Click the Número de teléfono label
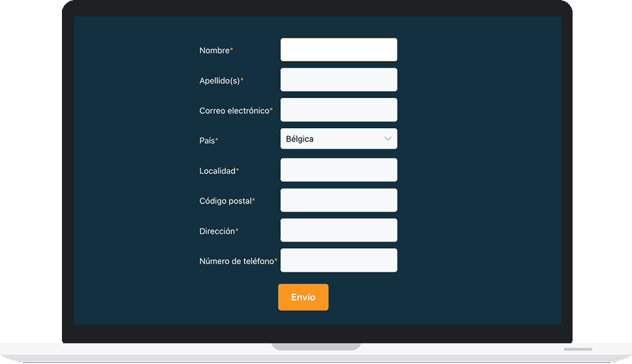Image resolution: width=632 pixels, height=364 pixels. point(236,261)
